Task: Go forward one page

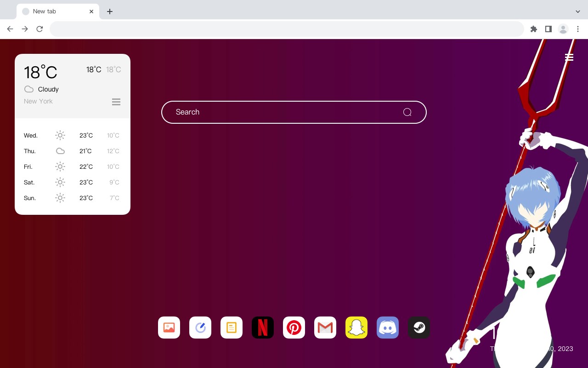Action: coord(25,29)
